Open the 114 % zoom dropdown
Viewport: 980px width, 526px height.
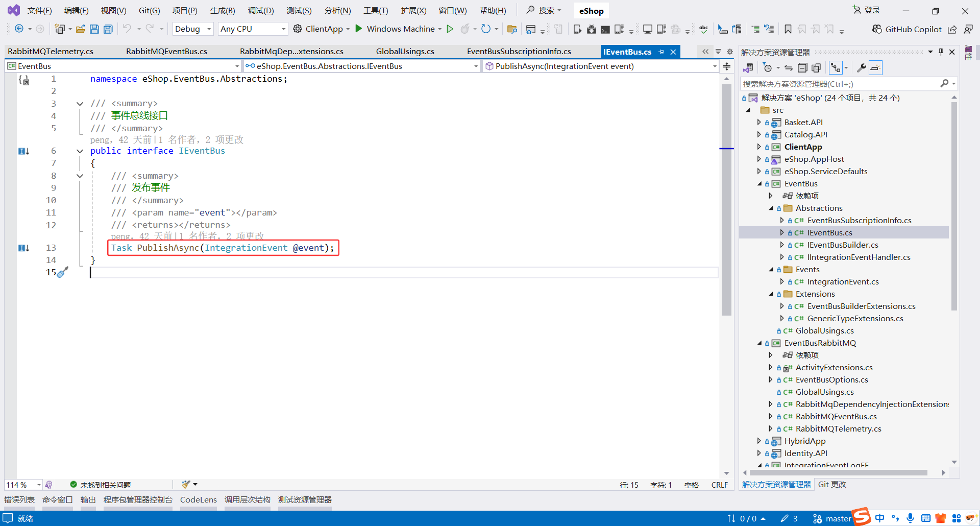point(23,485)
